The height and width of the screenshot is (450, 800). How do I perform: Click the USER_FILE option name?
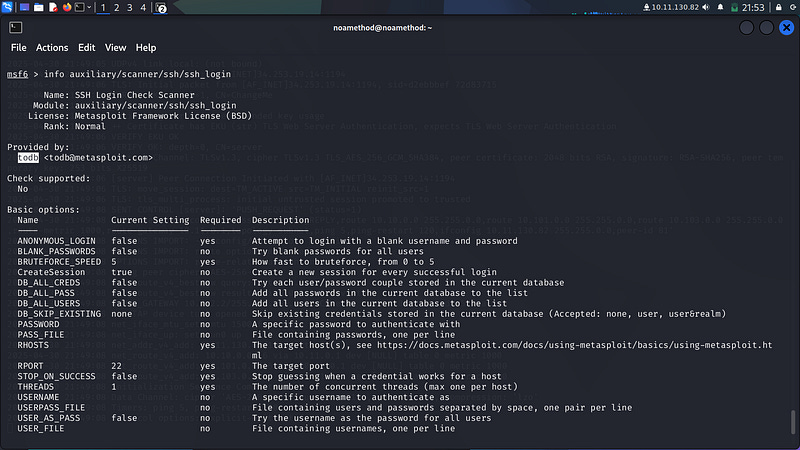(41, 429)
